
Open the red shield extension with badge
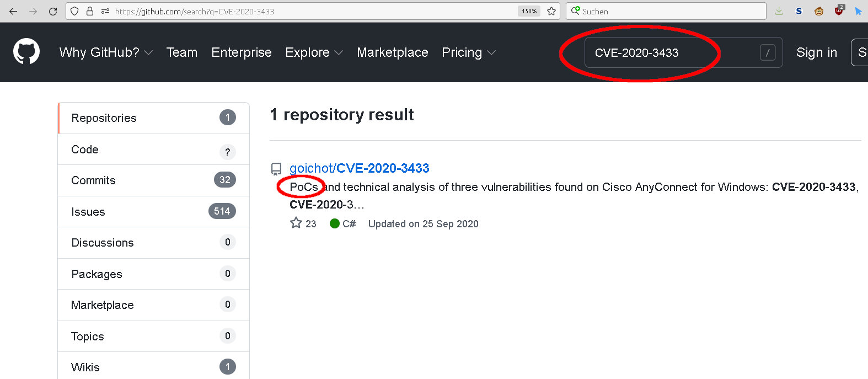(839, 10)
